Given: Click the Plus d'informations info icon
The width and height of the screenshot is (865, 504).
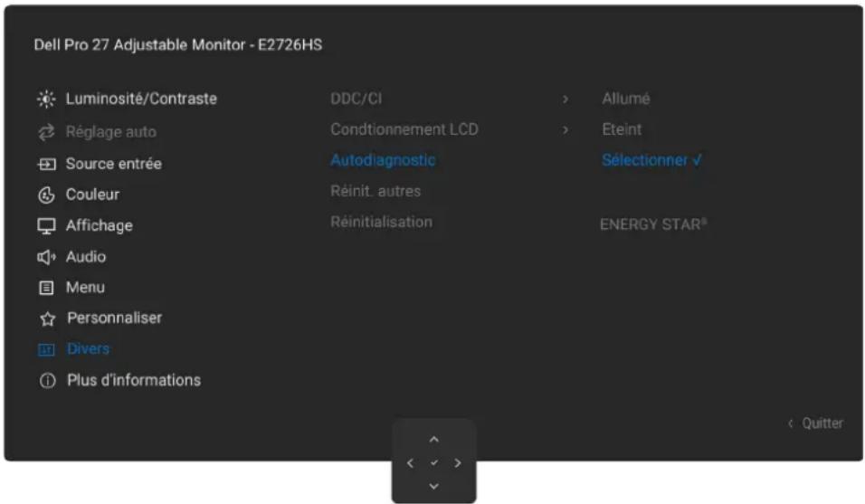Looking at the screenshot, I should 47,380.
